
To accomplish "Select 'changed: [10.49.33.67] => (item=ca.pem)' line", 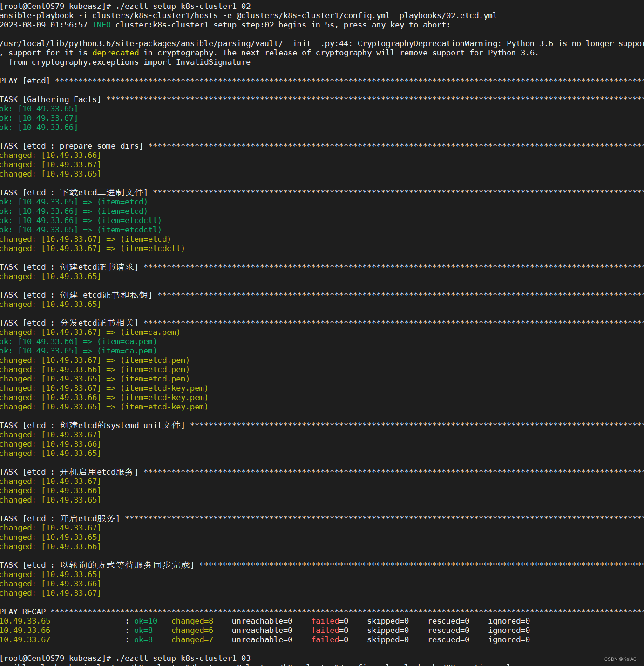I will (x=90, y=332).
